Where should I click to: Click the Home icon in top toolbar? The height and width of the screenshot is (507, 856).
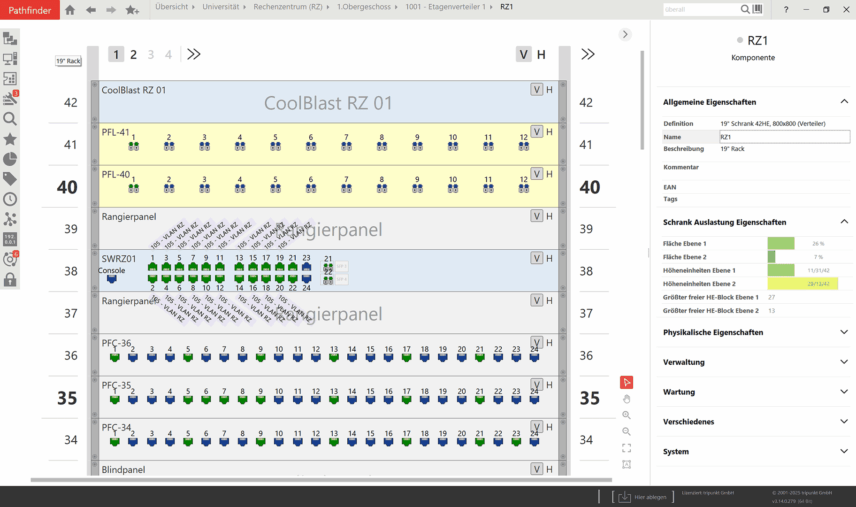[x=69, y=9]
